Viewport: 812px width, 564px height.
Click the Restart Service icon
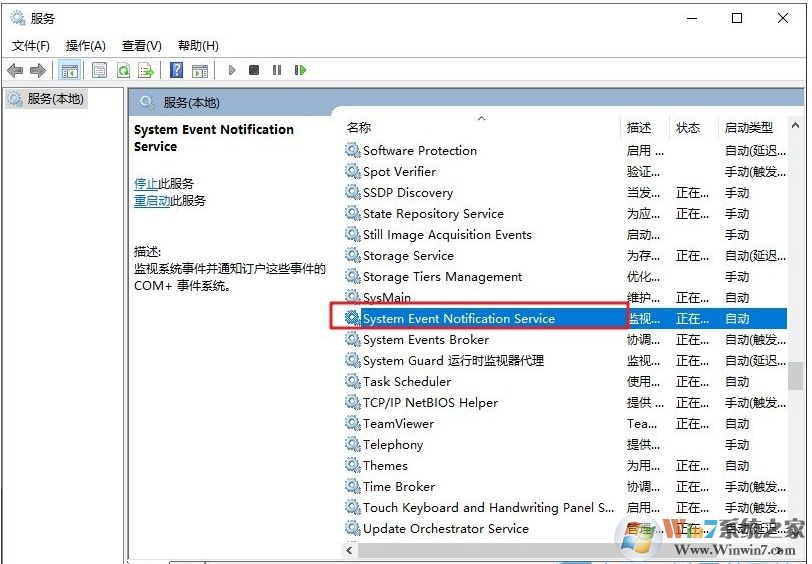click(300, 70)
